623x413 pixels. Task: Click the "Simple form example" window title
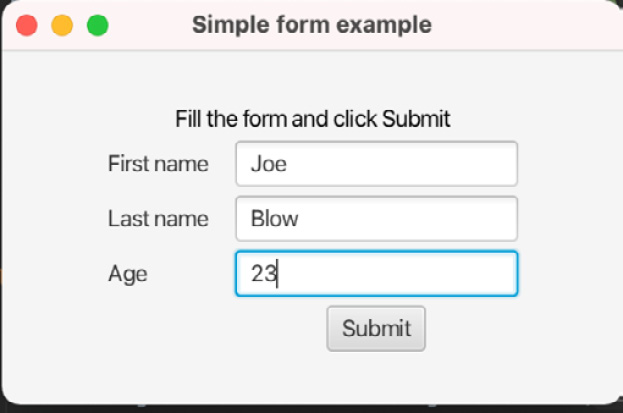[312, 25]
